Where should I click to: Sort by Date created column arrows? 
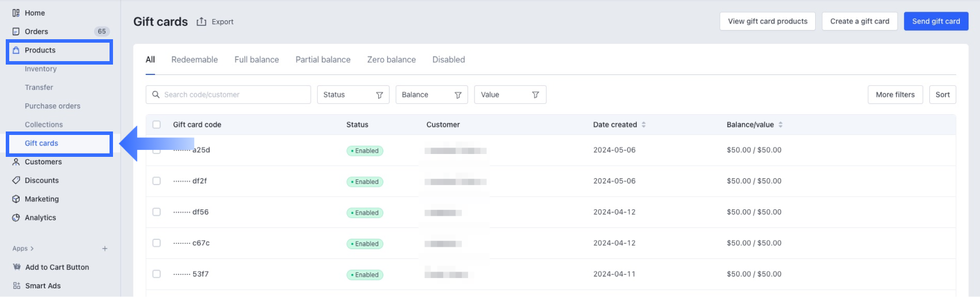coord(643,125)
